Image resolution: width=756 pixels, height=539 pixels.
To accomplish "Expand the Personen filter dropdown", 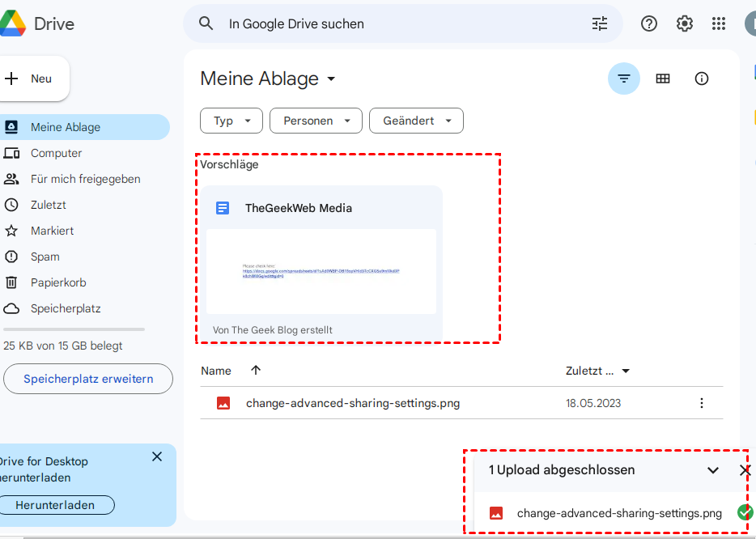I will [316, 121].
